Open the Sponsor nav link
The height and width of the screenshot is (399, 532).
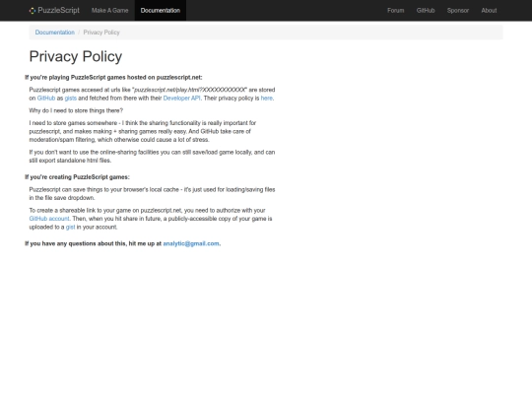point(458,11)
